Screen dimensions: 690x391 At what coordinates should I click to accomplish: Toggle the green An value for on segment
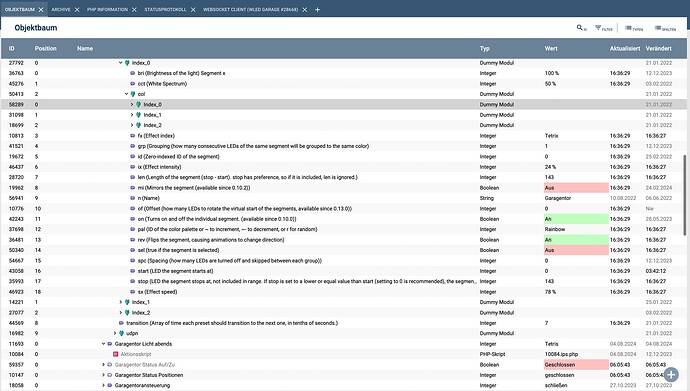[x=576, y=219]
